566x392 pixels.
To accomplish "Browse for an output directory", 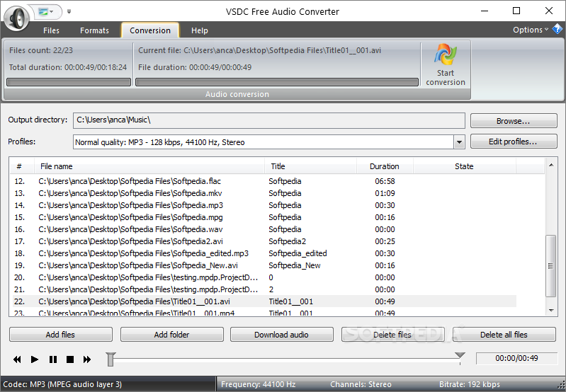I will 514,121.
